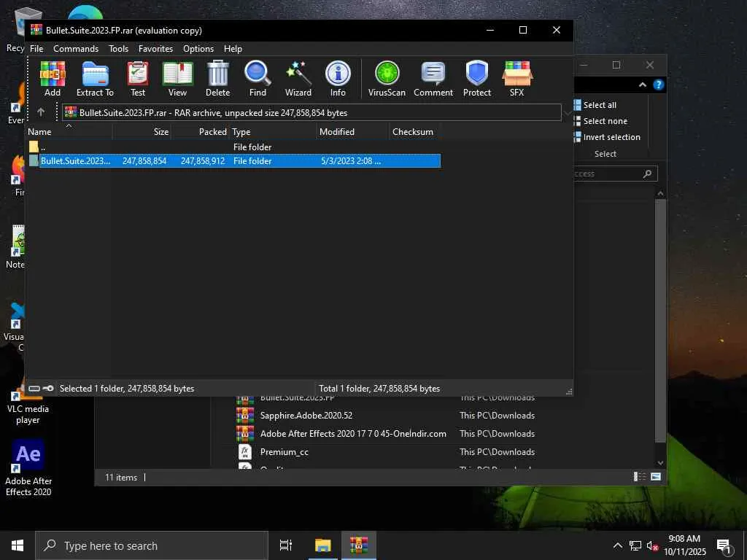
Task: Click Select none in Explorer window
Action: [601, 121]
